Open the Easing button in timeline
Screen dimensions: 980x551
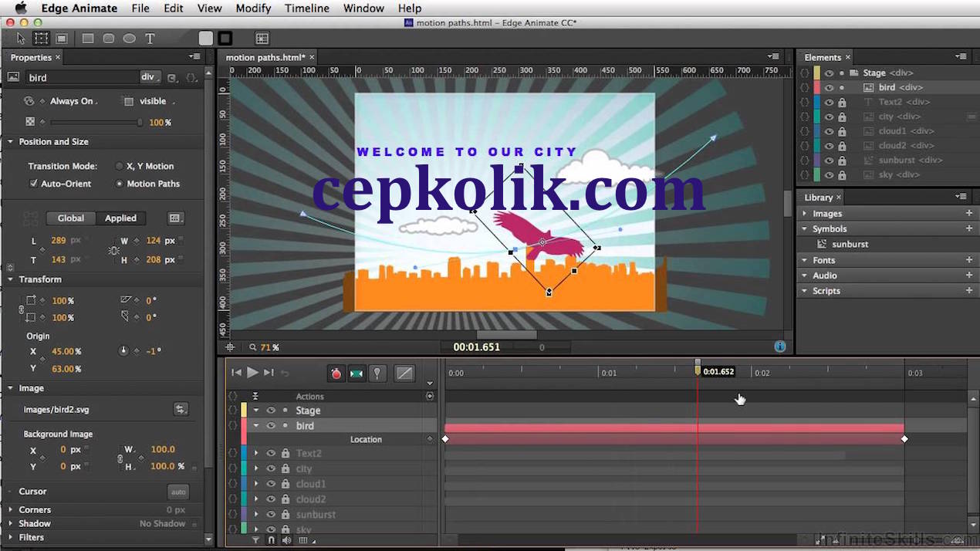404,374
